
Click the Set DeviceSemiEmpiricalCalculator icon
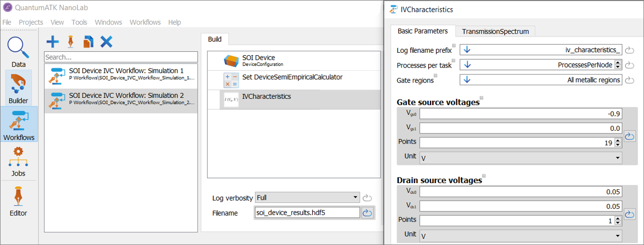click(231, 80)
